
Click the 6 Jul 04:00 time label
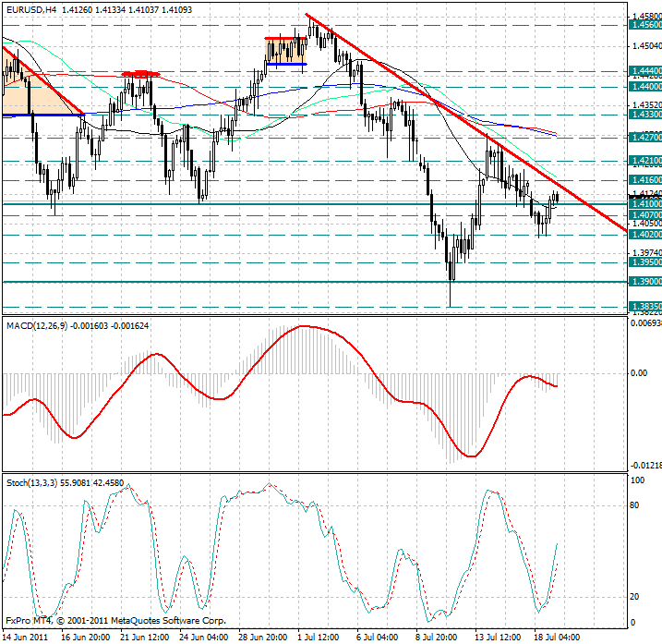(377, 637)
